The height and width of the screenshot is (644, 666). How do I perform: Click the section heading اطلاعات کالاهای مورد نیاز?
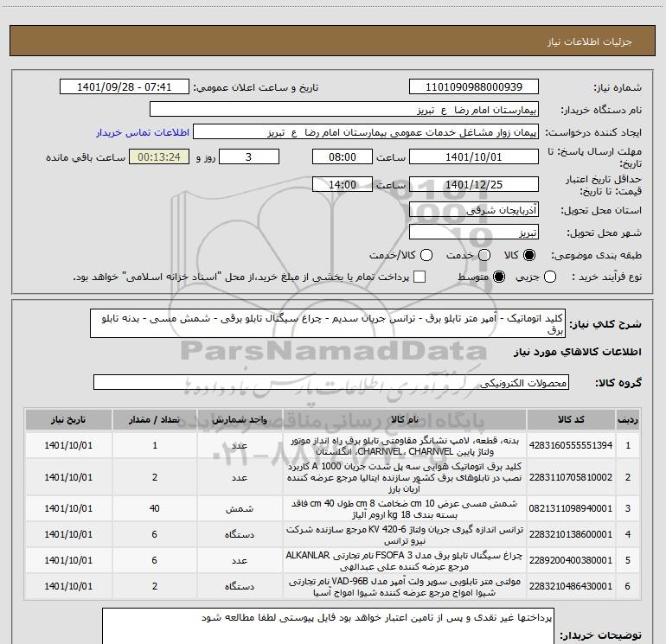click(x=577, y=352)
